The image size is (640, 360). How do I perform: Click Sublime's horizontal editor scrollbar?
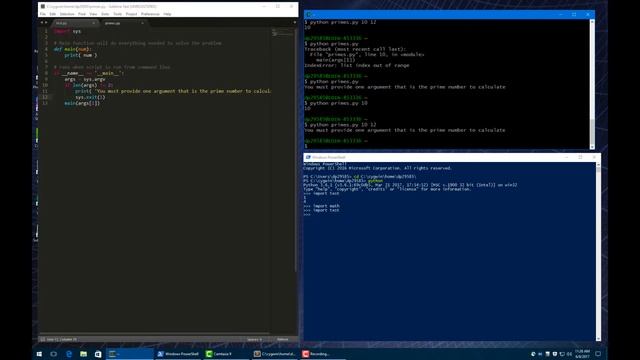155,334
